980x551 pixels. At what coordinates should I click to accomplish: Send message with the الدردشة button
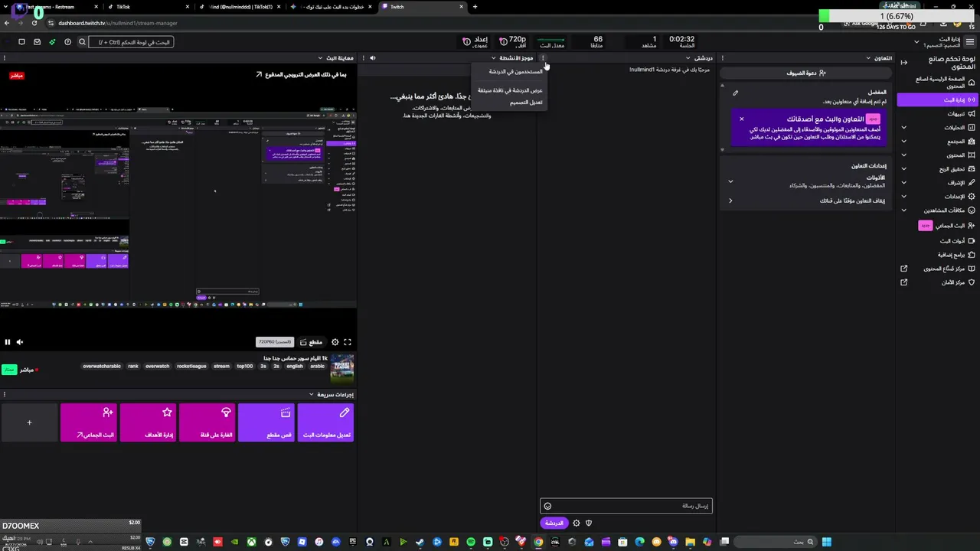[x=554, y=523]
